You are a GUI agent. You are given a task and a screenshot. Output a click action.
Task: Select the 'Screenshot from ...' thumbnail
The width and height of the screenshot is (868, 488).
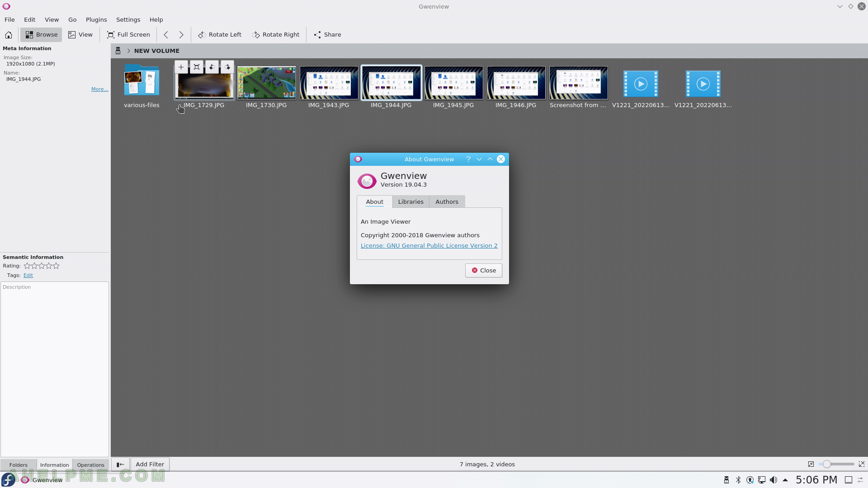[x=578, y=83]
